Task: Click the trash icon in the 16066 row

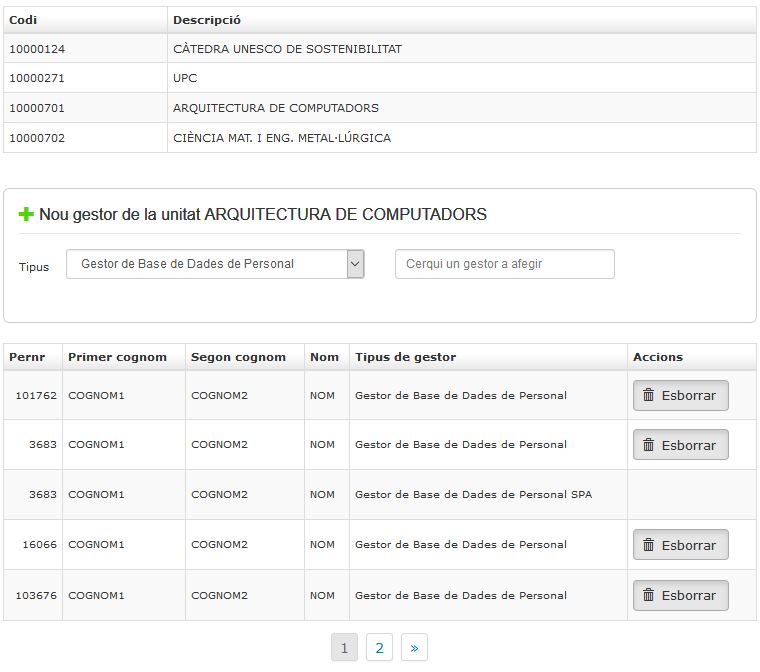Action: [x=648, y=545]
